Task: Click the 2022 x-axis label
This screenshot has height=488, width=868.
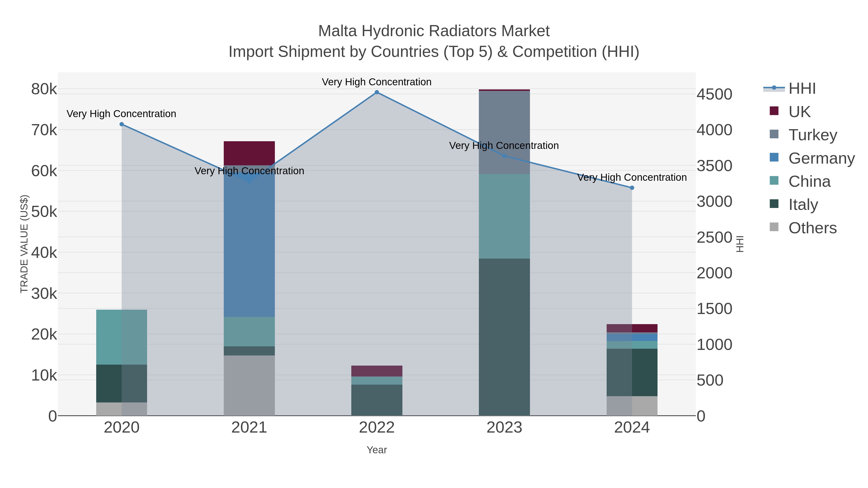Action: [x=377, y=427]
